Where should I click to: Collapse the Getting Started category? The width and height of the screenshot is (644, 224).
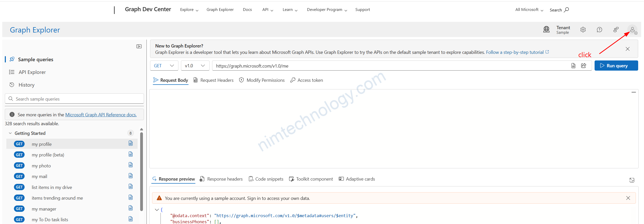point(10,133)
